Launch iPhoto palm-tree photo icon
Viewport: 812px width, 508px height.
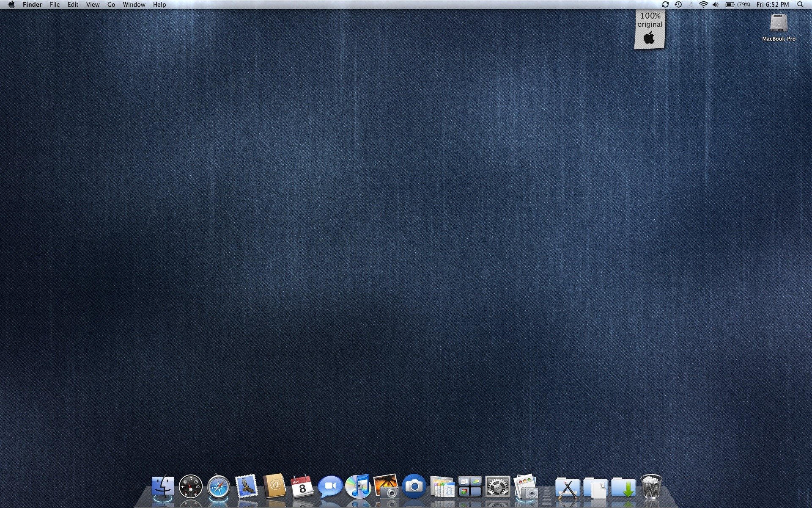tap(386, 487)
